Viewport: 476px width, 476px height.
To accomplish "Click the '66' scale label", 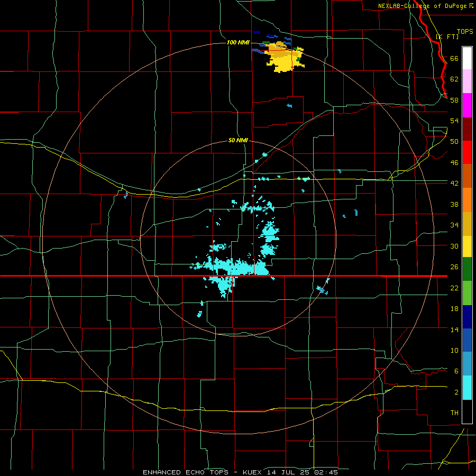I will point(454,59).
